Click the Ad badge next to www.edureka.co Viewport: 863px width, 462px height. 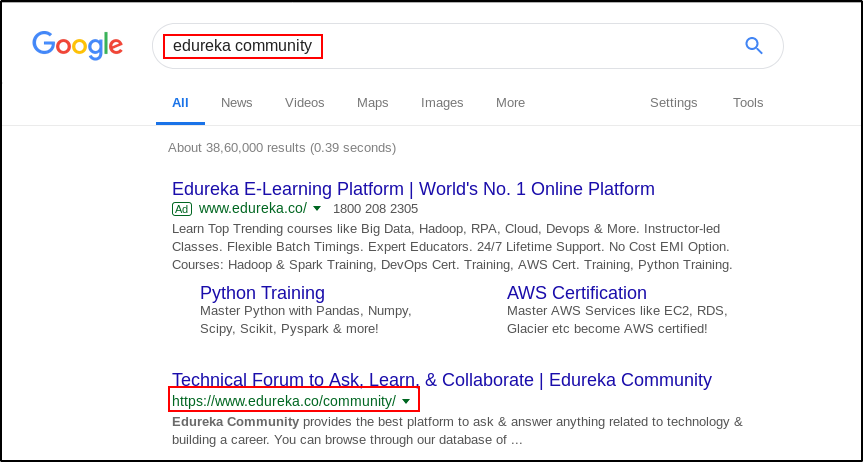(182, 209)
